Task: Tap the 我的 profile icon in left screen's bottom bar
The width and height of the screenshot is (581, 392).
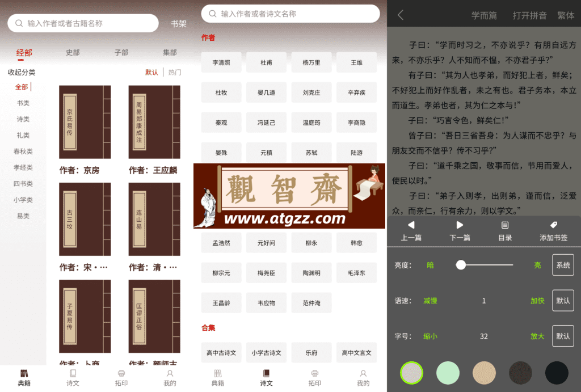Action: pos(170,373)
